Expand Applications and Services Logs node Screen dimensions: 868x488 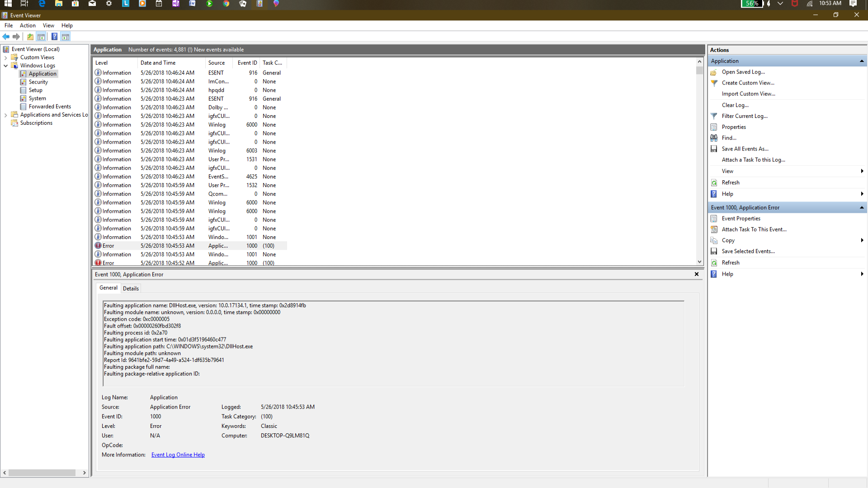coord(5,115)
